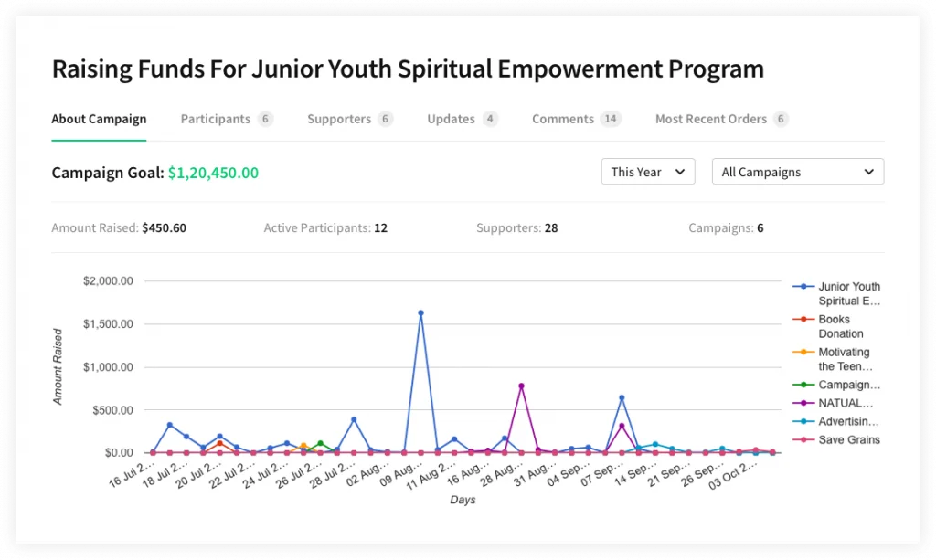Open the Supporters tab
The width and height of the screenshot is (936, 560).
click(x=339, y=119)
